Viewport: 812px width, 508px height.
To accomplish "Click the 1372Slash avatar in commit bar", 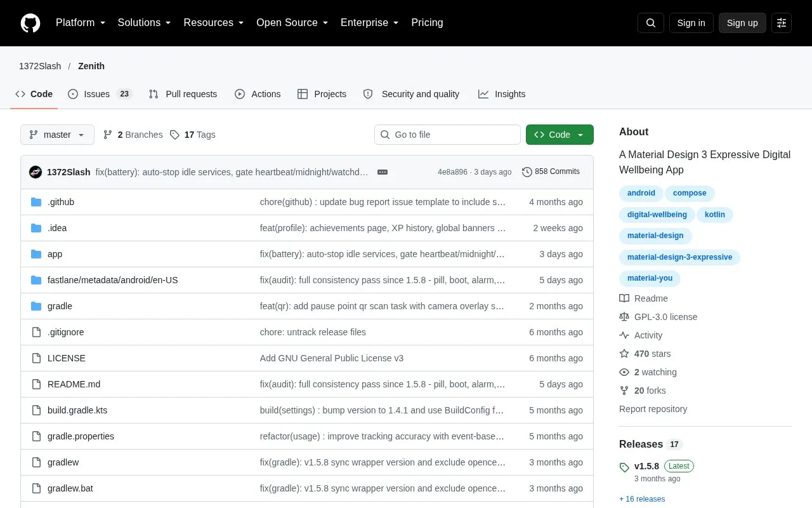I will click(36, 172).
